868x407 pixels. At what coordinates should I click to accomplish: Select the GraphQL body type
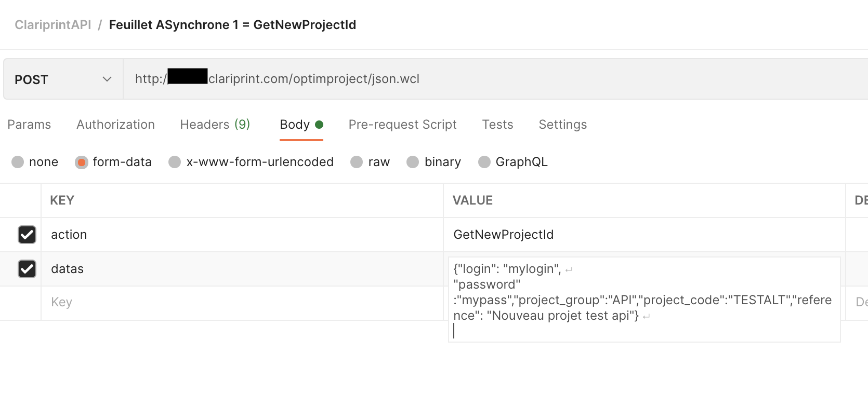click(484, 162)
